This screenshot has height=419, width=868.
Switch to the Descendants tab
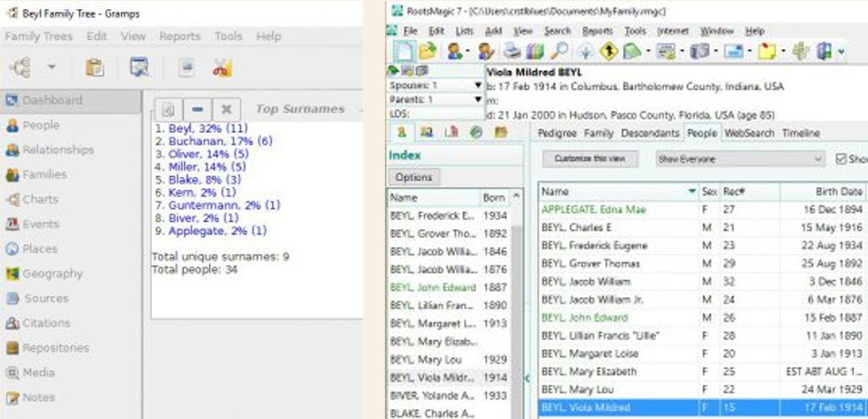point(650,134)
